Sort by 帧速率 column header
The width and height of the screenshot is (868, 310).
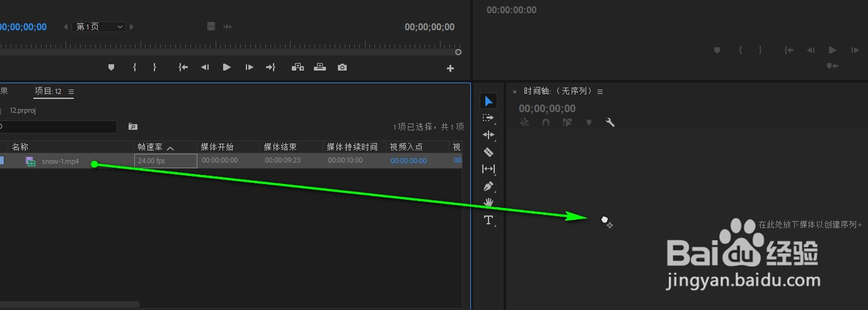tap(150, 147)
